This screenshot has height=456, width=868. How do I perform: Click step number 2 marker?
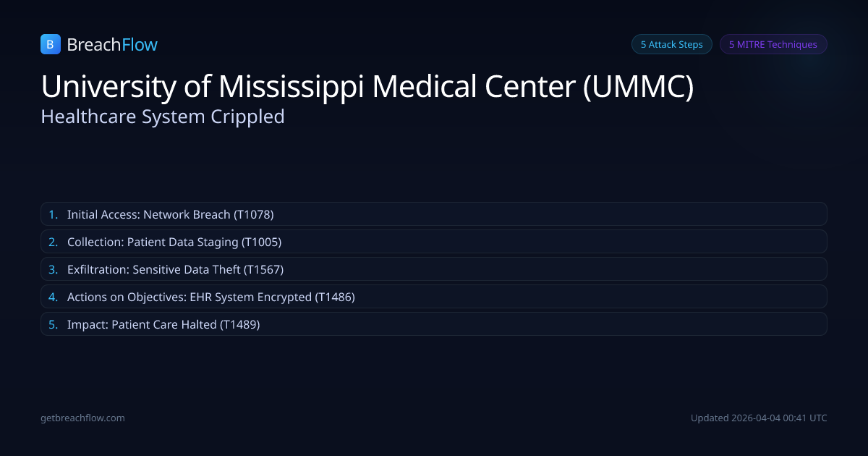[x=53, y=242]
